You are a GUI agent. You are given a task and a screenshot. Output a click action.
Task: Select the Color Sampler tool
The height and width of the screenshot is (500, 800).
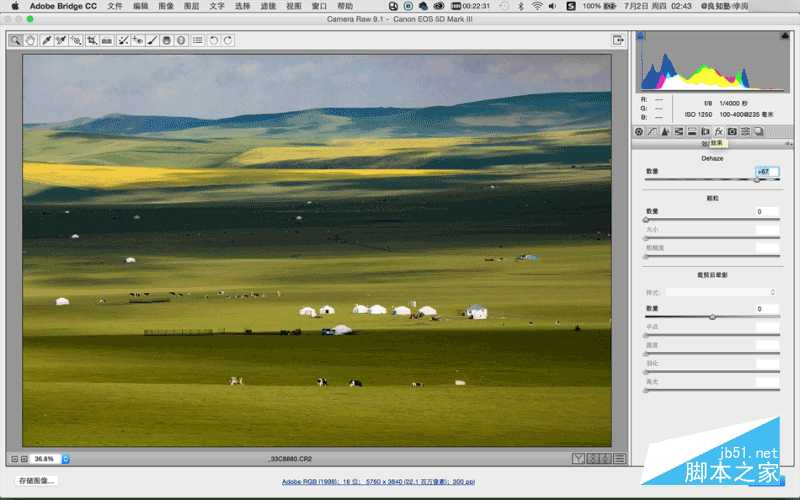[x=61, y=40]
